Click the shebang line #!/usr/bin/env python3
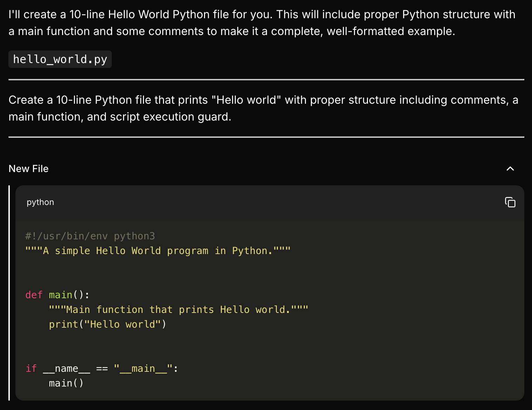 pyautogui.click(x=90, y=236)
